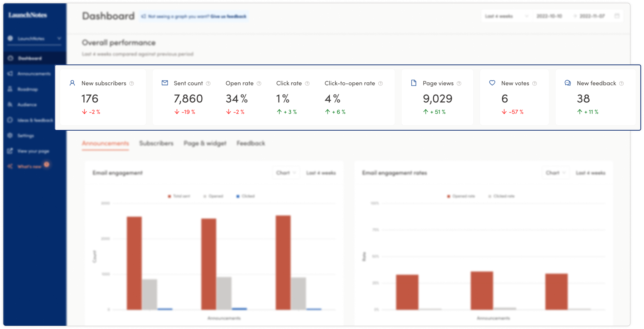Click the start date field in header

click(x=549, y=16)
